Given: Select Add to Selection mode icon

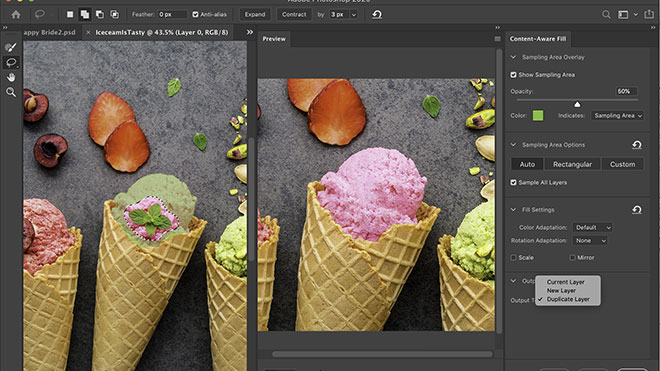Looking at the screenshot, I should (x=85, y=15).
